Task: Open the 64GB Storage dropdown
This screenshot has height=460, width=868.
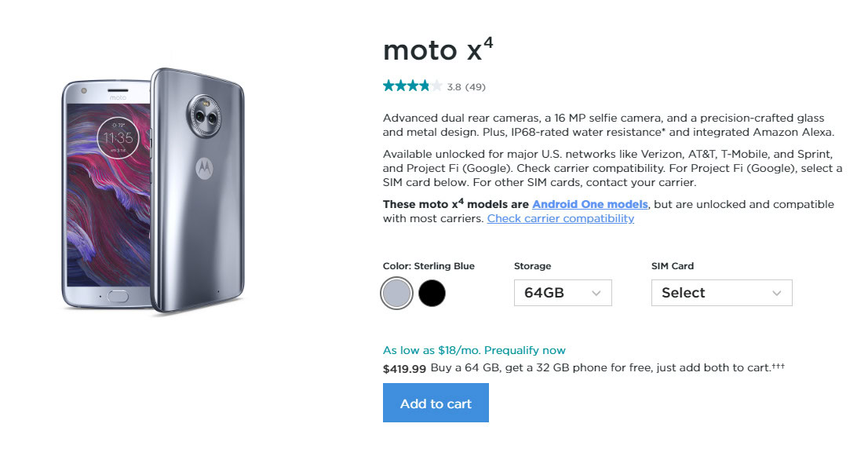Action: [562, 293]
